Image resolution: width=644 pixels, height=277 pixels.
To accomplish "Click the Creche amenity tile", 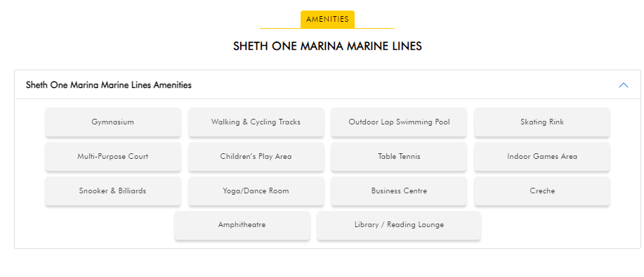I will [542, 191].
